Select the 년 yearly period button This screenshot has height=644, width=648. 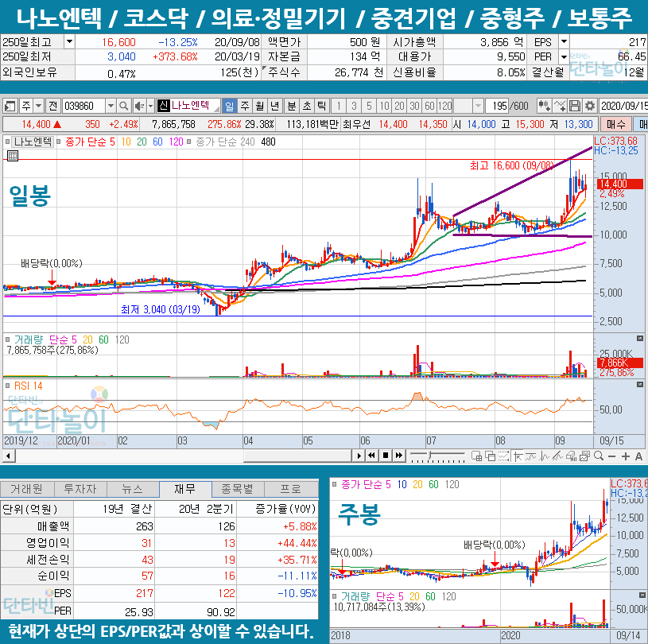click(274, 107)
